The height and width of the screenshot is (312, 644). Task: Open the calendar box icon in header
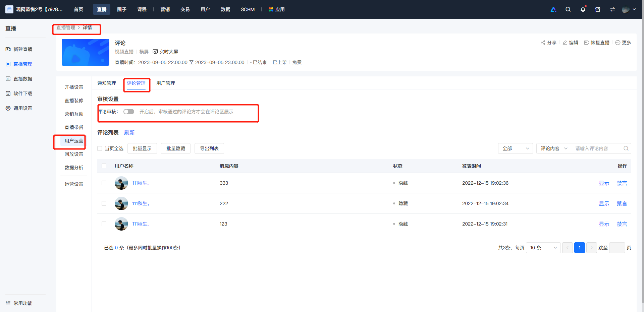tap(598, 9)
